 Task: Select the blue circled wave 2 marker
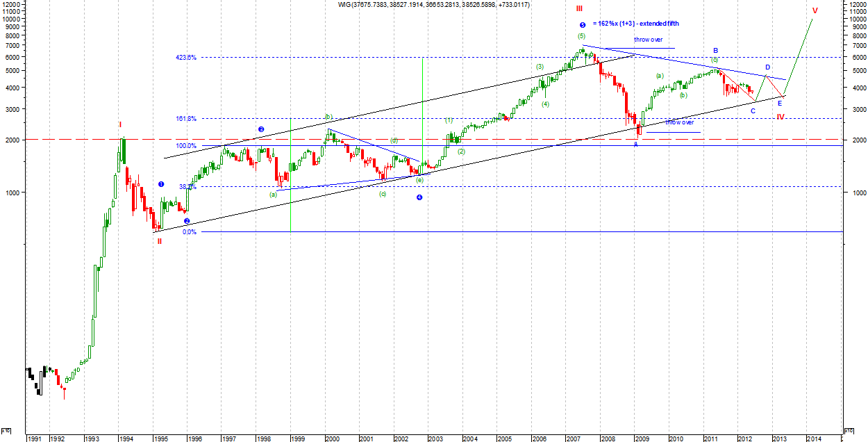pyautogui.click(x=187, y=221)
